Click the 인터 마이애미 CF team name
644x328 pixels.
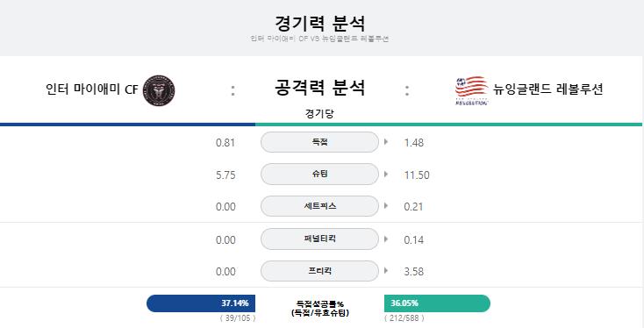(x=92, y=89)
